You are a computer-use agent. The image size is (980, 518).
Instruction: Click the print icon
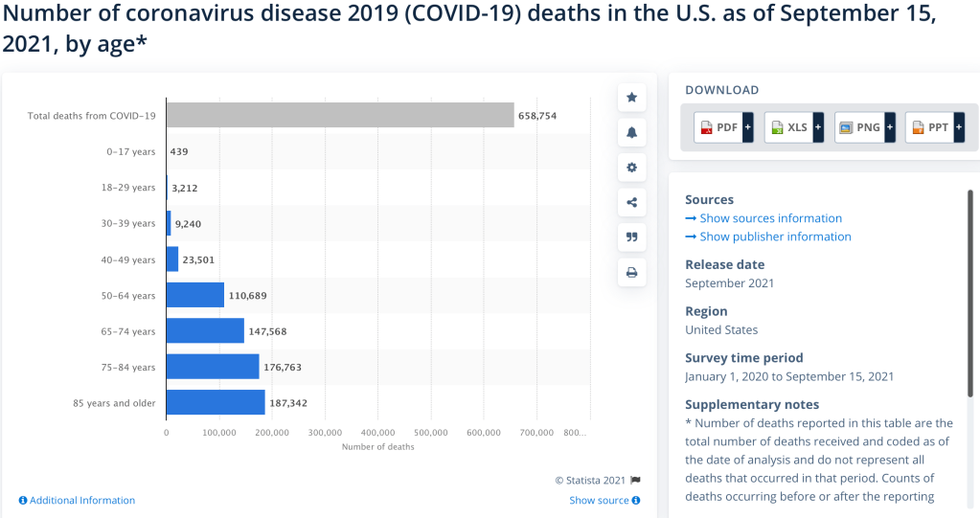(x=631, y=272)
